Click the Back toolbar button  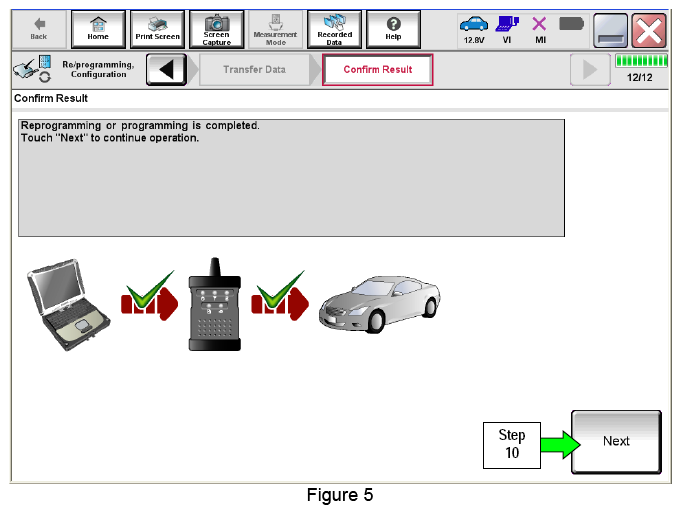pyautogui.click(x=38, y=28)
